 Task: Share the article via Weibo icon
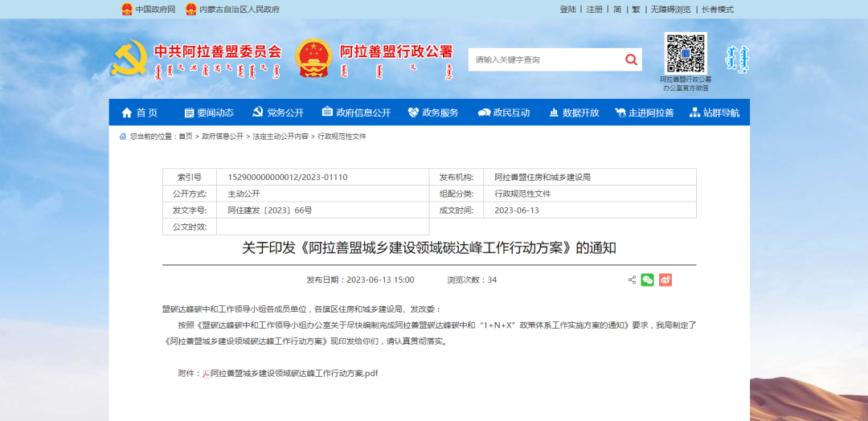(x=665, y=280)
